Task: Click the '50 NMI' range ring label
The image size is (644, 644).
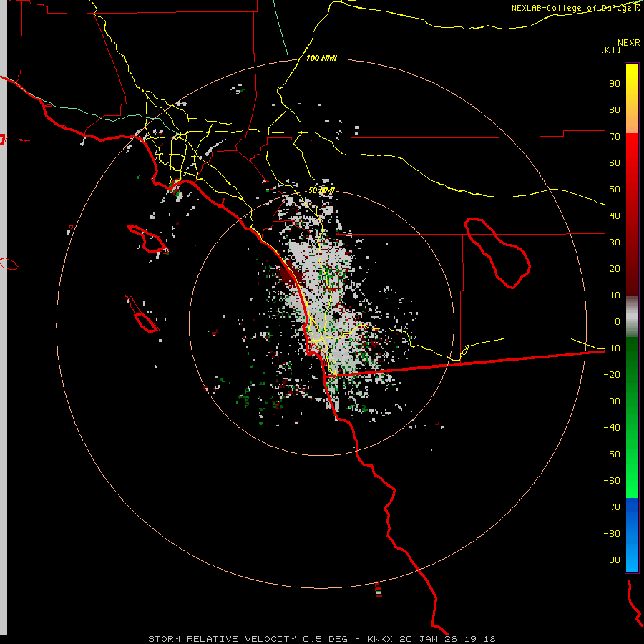Action: (x=321, y=191)
